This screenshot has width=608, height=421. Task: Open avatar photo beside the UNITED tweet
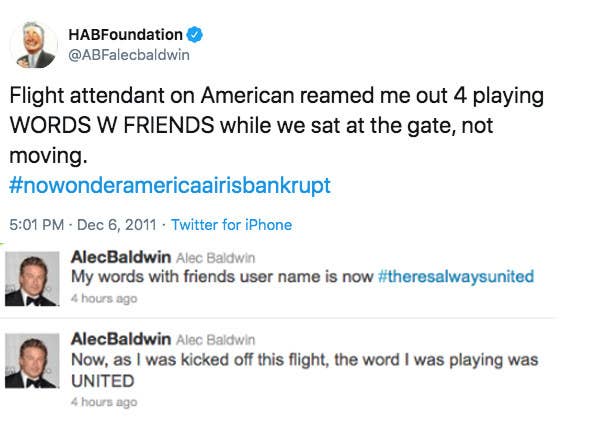(32, 361)
